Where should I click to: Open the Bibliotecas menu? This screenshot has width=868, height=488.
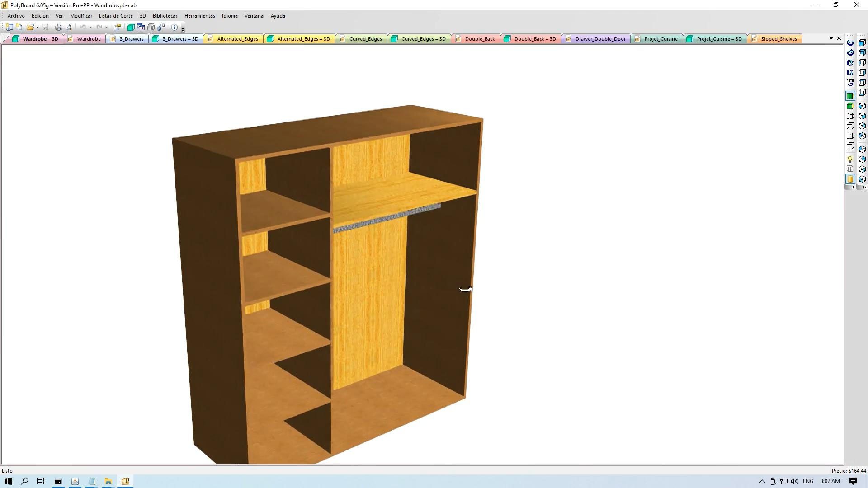click(165, 16)
